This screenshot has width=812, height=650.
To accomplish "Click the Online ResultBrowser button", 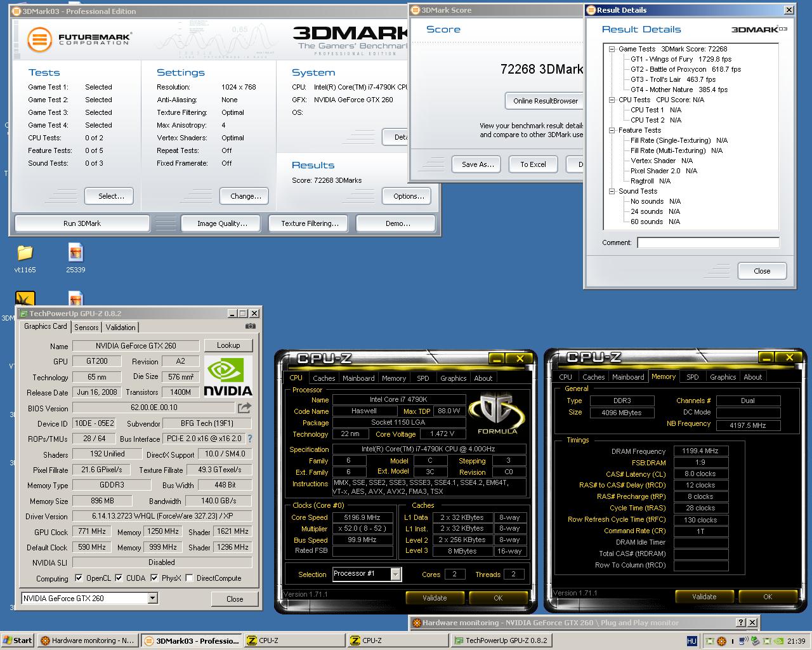I will click(x=546, y=100).
